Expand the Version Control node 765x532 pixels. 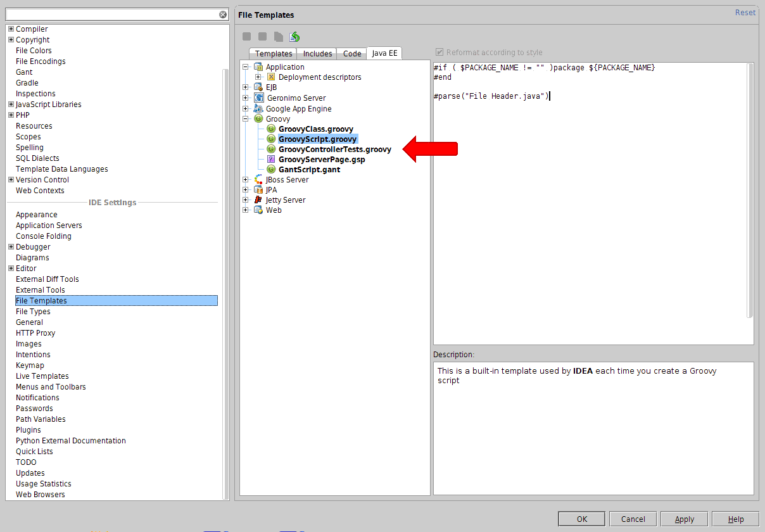[11, 180]
